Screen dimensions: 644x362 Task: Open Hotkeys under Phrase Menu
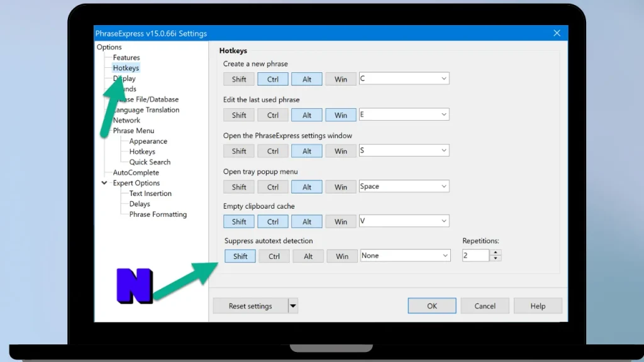(142, 152)
